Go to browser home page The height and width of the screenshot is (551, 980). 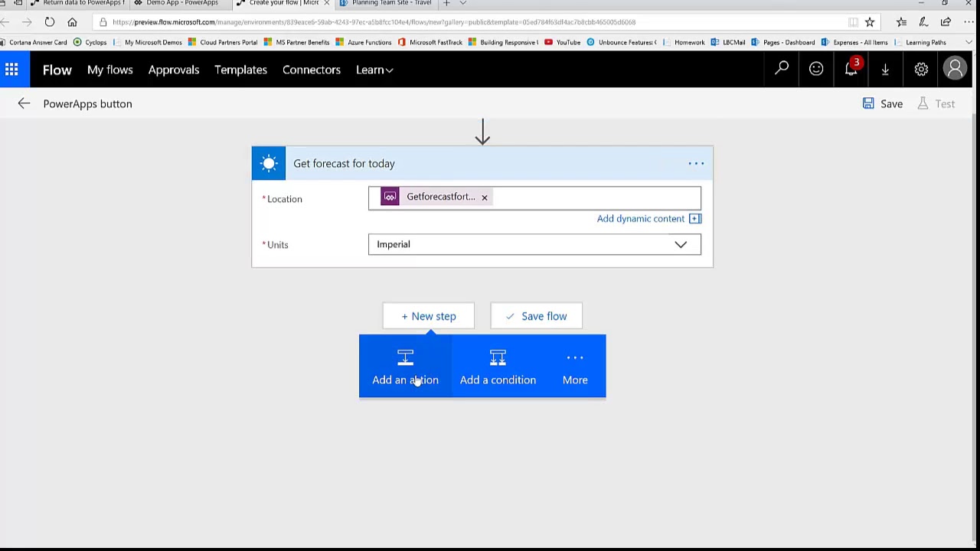pos(72,22)
